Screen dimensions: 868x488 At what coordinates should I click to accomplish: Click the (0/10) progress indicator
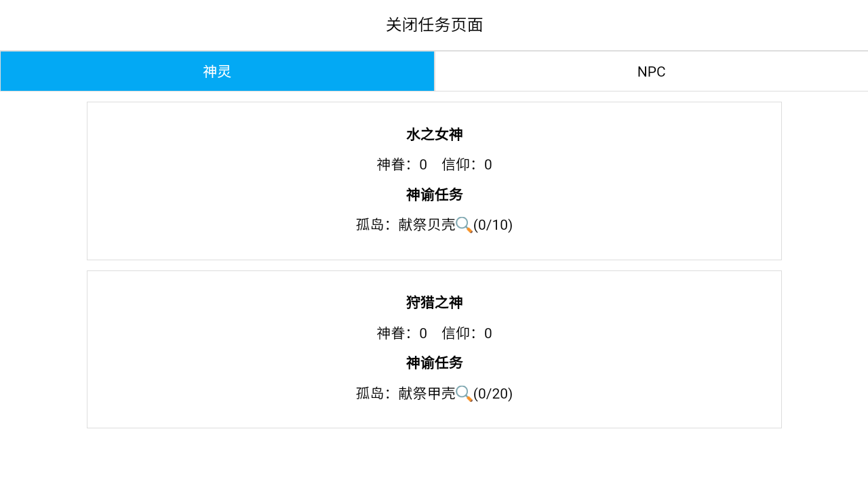(493, 225)
